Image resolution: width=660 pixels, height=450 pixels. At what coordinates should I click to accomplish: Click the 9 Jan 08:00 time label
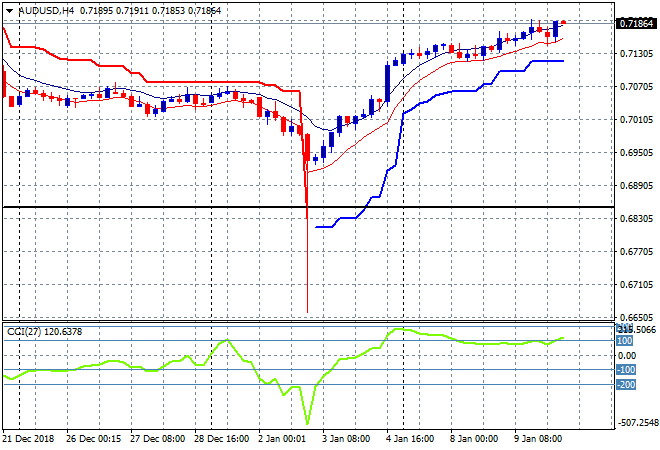click(538, 439)
